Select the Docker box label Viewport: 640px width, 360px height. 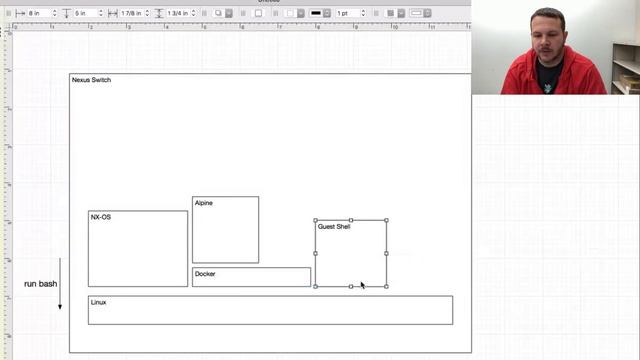point(205,274)
